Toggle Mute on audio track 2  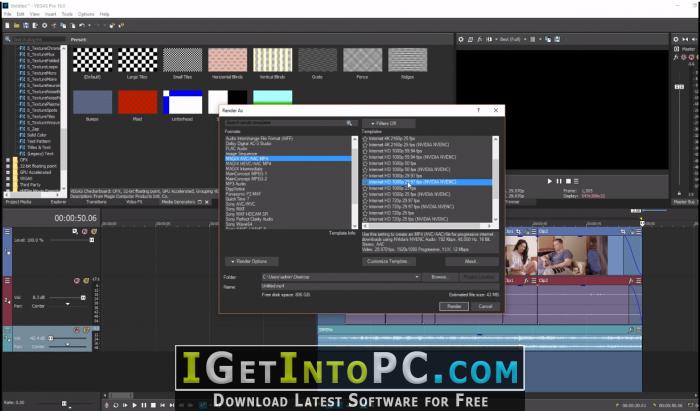coord(77,281)
